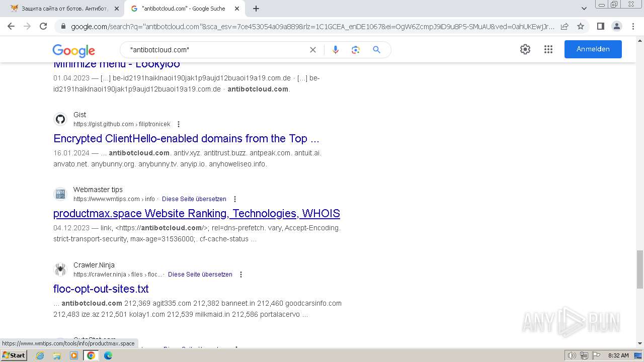Click the www.wmtips.com URL breadcrumb

pos(114,199)
